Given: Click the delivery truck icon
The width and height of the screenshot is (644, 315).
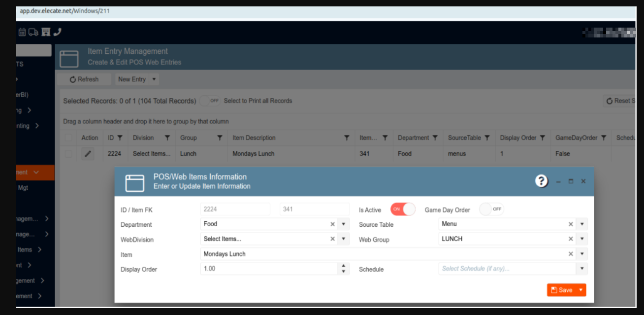Looking at the screenshot, I should [x=33, y=33].
